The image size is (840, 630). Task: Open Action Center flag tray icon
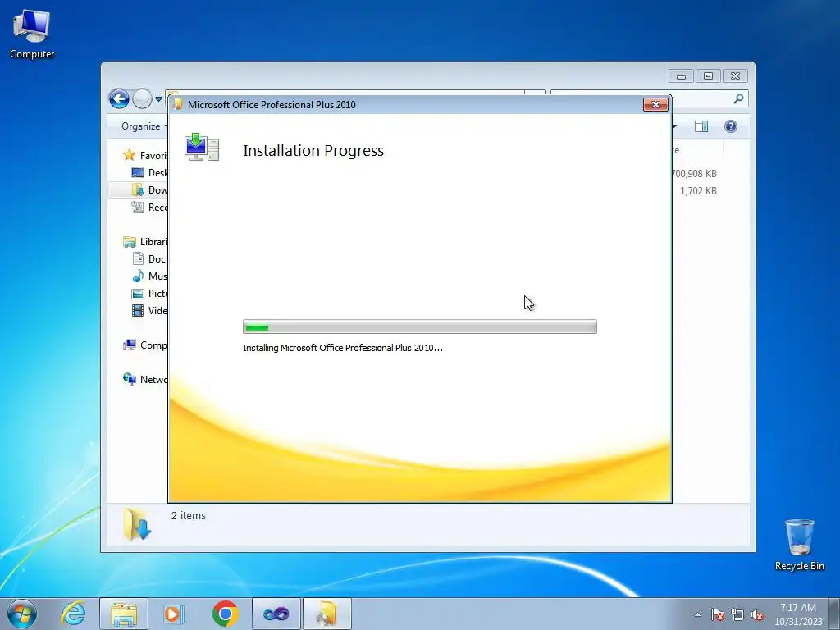point(717,614)
